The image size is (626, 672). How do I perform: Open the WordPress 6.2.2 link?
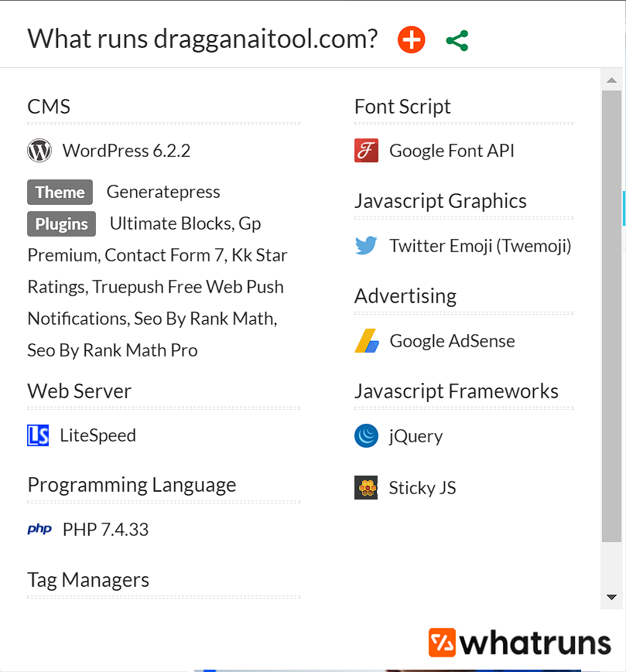point(126,151)
